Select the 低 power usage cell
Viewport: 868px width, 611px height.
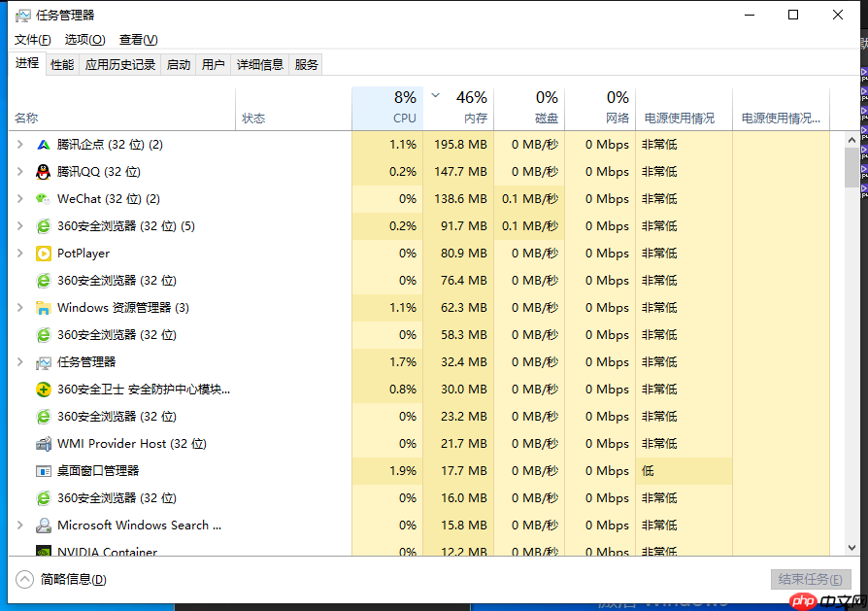pyautogui.click(x=684, y=471)
